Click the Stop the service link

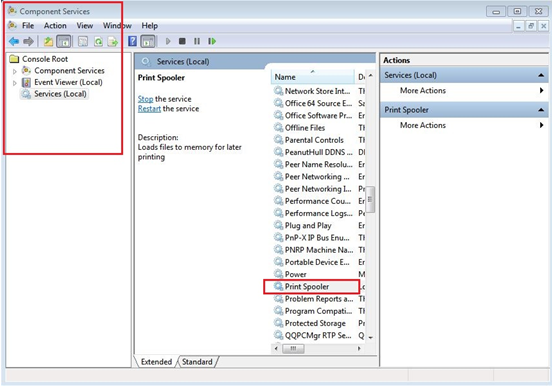[x=145, y=99]
